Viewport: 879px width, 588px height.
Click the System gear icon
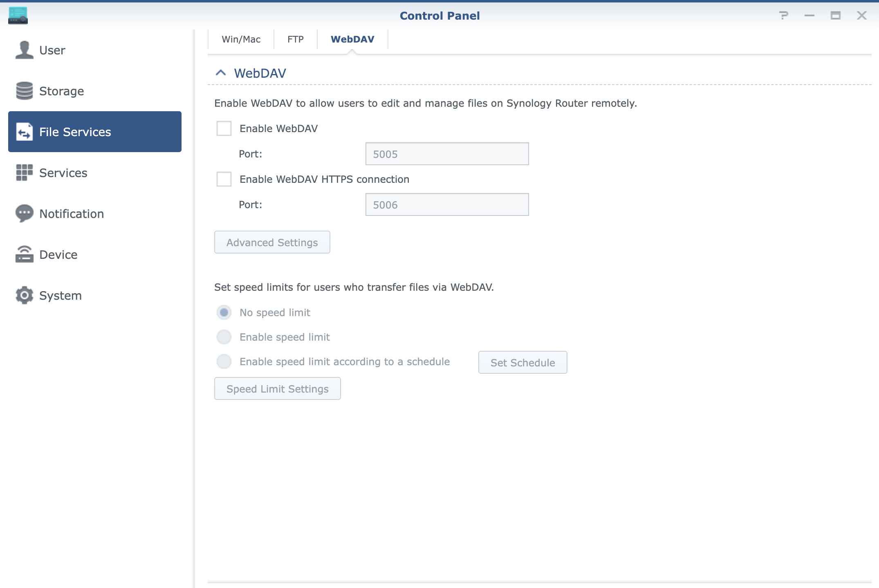[24, 295]
